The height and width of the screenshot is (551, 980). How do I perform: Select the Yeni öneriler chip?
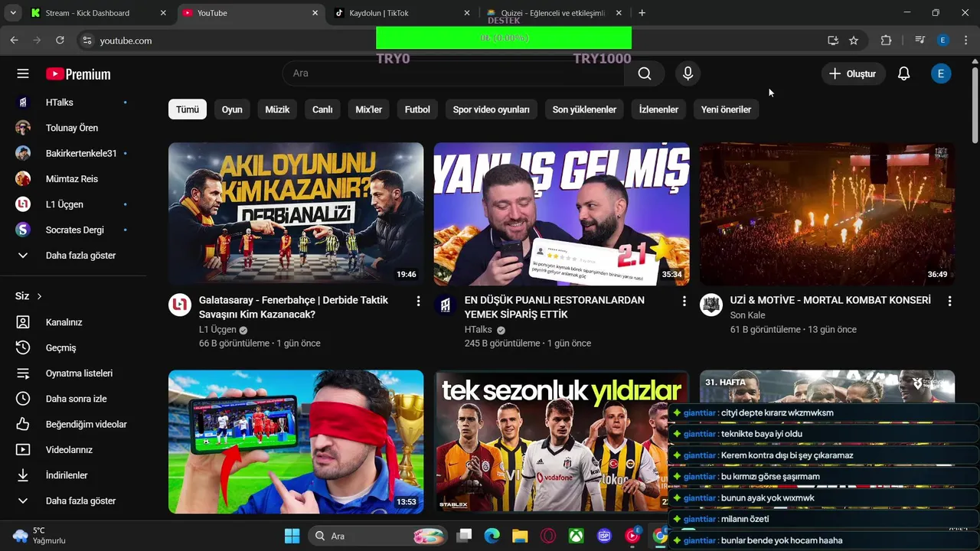point(726,109)
